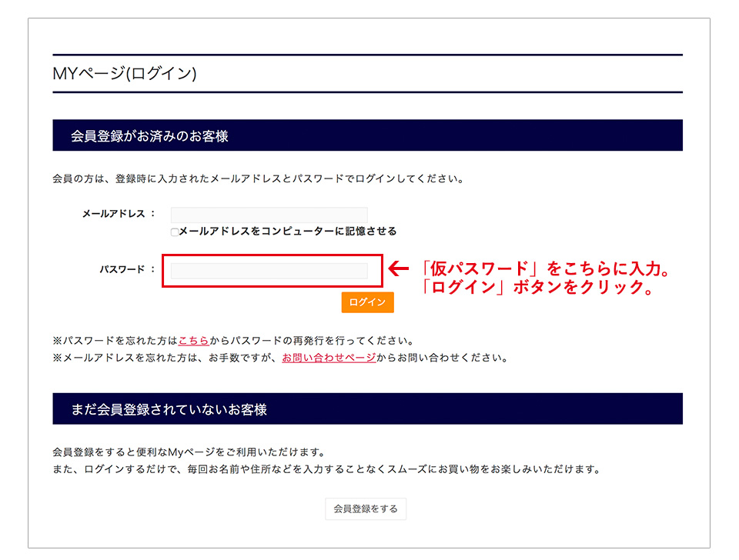739x560 pixels.
Task: Submit login via the ログイン button
Action: pos(368,302)
